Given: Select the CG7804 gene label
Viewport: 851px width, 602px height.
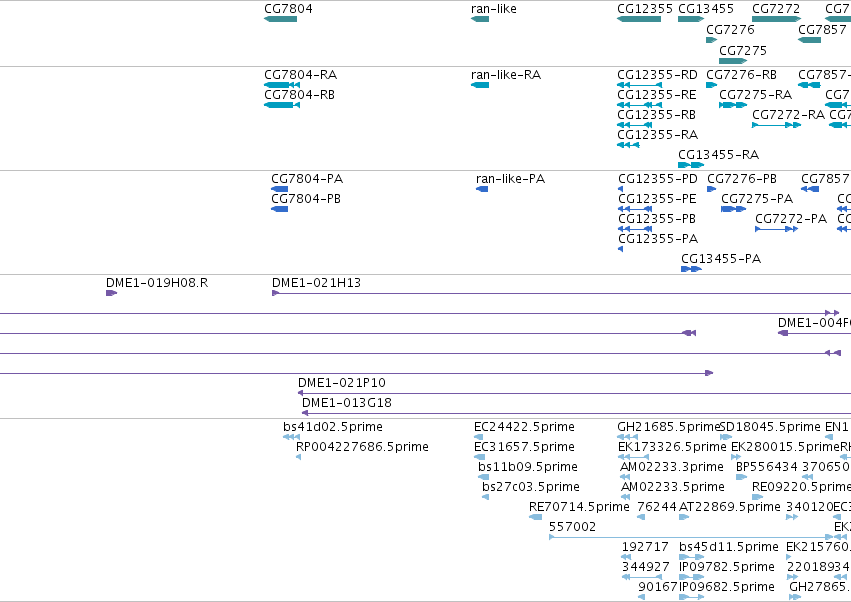Looking at the screenshot, I should click(288, 9).
